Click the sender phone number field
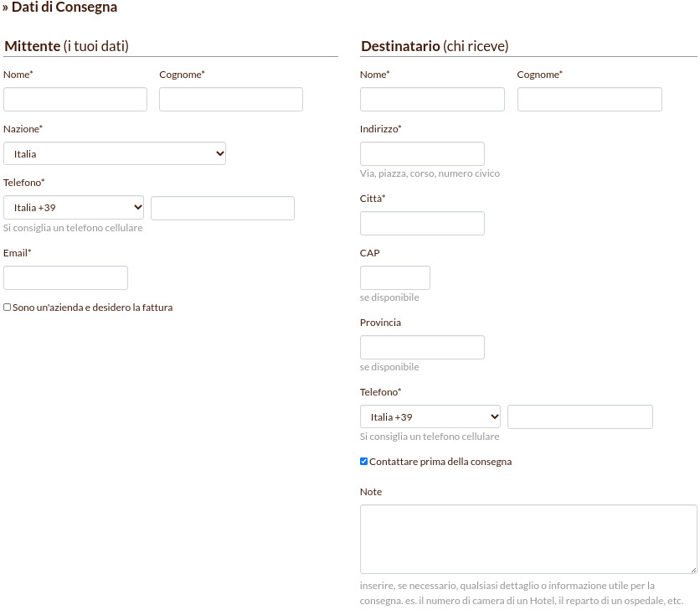This screenshot has width=700, height=610. tap(223, 208)
